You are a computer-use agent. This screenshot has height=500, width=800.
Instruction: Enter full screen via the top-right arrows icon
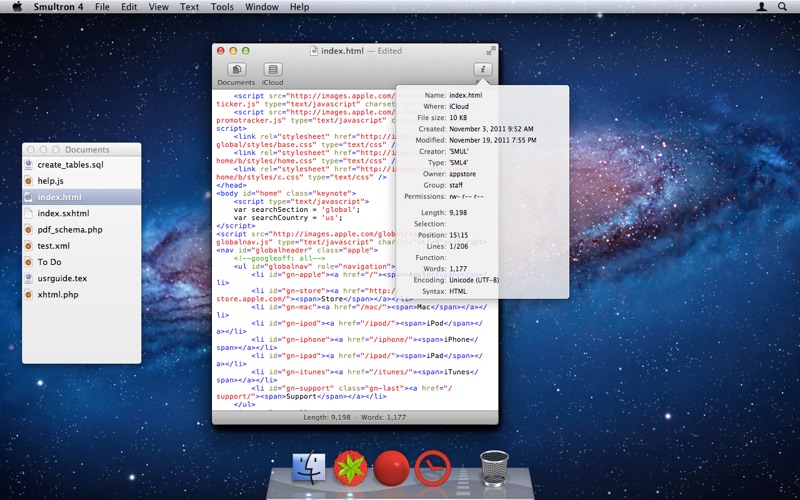(x=491, y=51)
